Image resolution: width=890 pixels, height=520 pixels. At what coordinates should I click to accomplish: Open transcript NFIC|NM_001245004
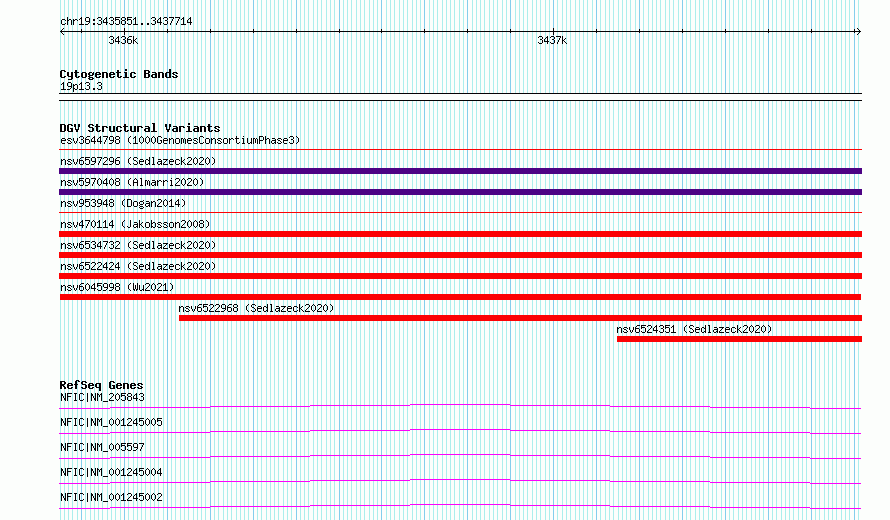pos(111,472)
